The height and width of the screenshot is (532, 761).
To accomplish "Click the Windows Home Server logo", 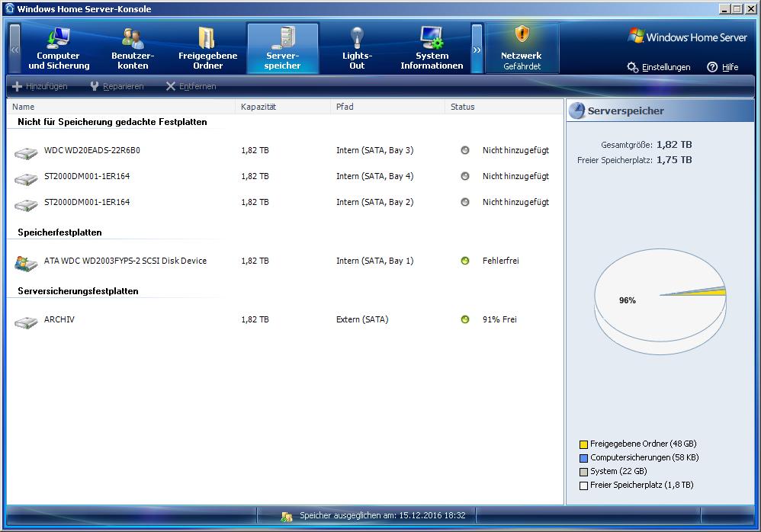I will pos(687,37).
